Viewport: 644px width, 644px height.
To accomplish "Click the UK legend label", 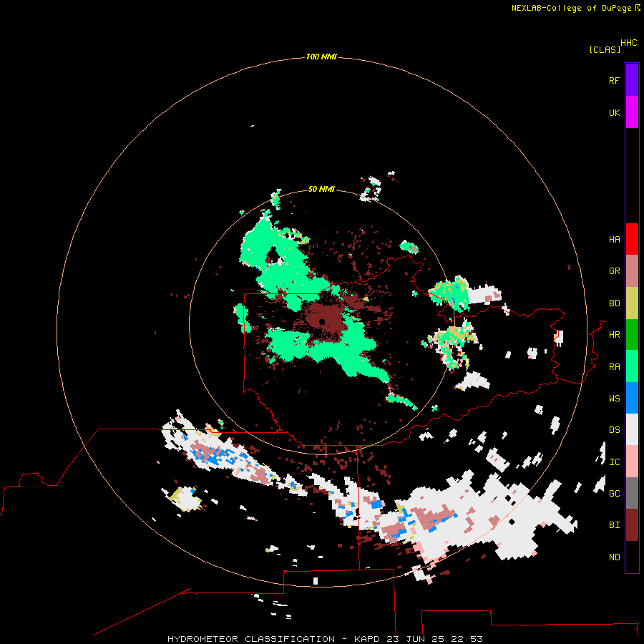I will coord(614,112).
